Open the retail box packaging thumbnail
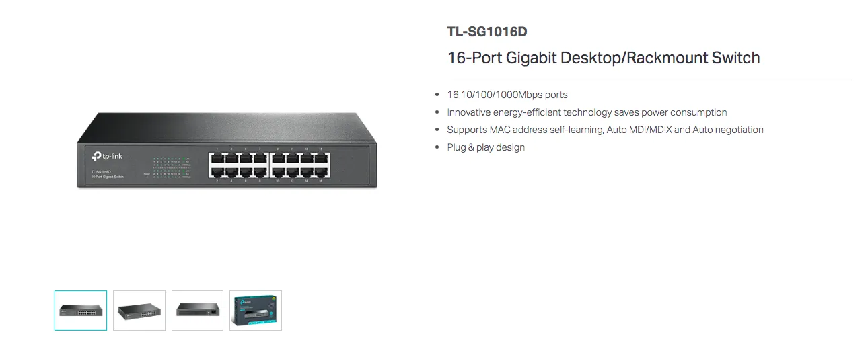This screenshot has width=868, height=359. pos(256,311)
